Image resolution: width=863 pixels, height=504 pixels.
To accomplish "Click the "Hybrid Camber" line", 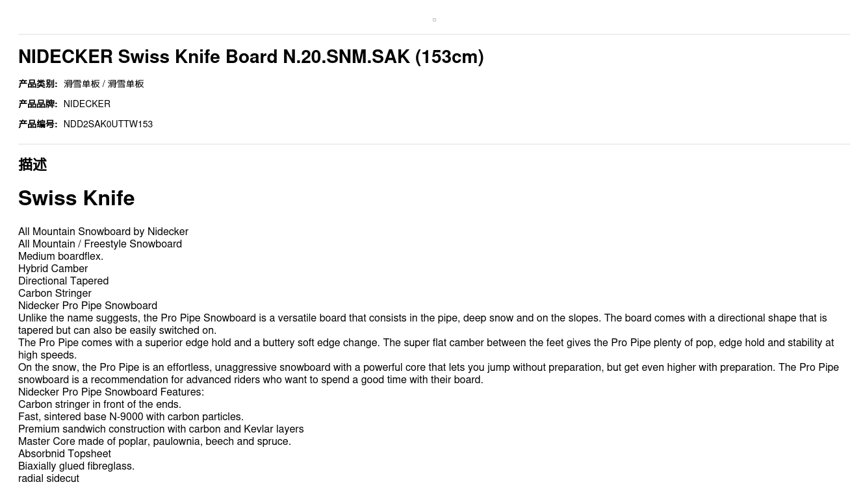I will tap(53, 269).
